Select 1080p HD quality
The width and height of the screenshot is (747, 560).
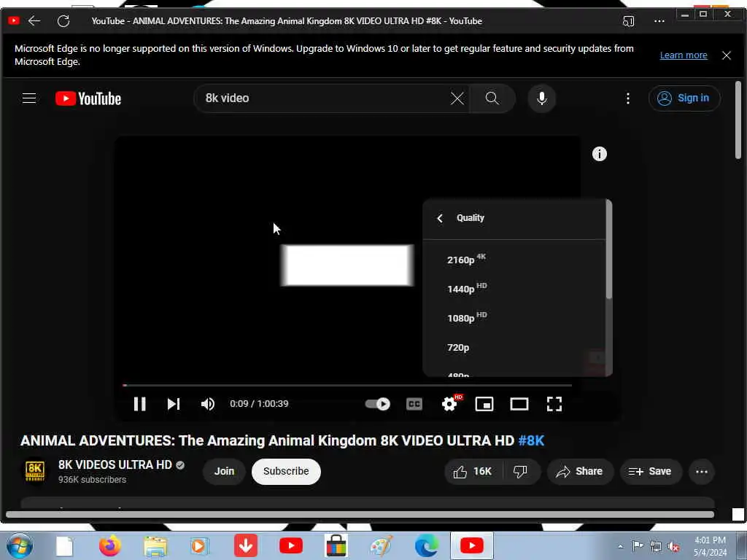(x=514, y=318)
